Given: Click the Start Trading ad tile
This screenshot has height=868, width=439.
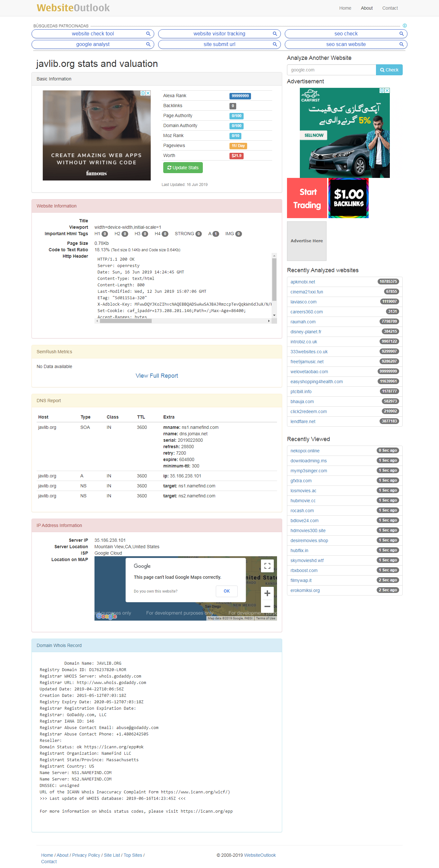Looking at the screenshot, I should coord(307,198).
